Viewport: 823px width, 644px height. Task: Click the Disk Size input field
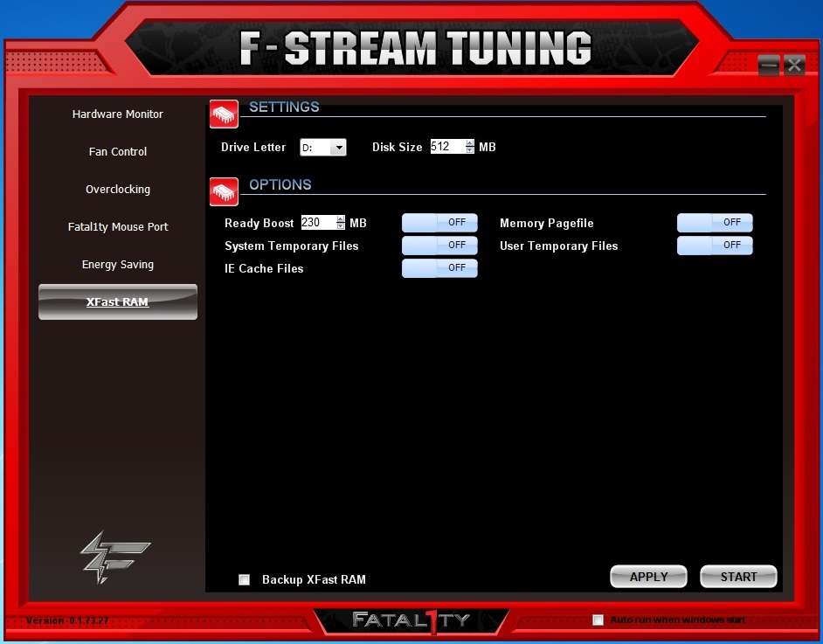click(447, 147)
